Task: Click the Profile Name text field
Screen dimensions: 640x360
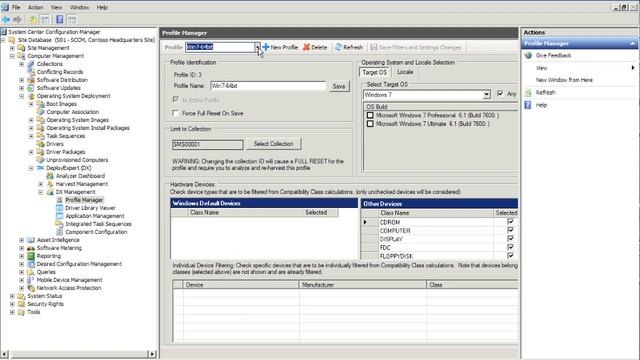Action: click(268, 86)
